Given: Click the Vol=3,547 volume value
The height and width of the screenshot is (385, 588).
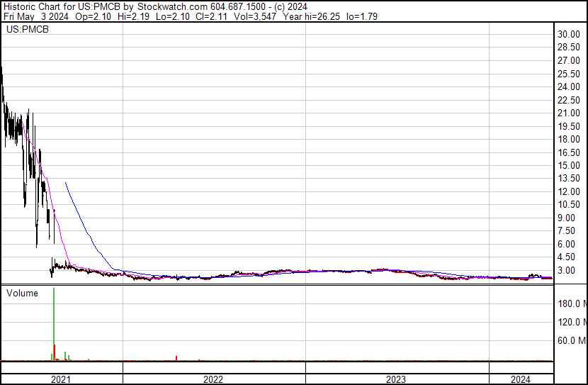Looking at the screenshot, I should [x=255, y=16].
